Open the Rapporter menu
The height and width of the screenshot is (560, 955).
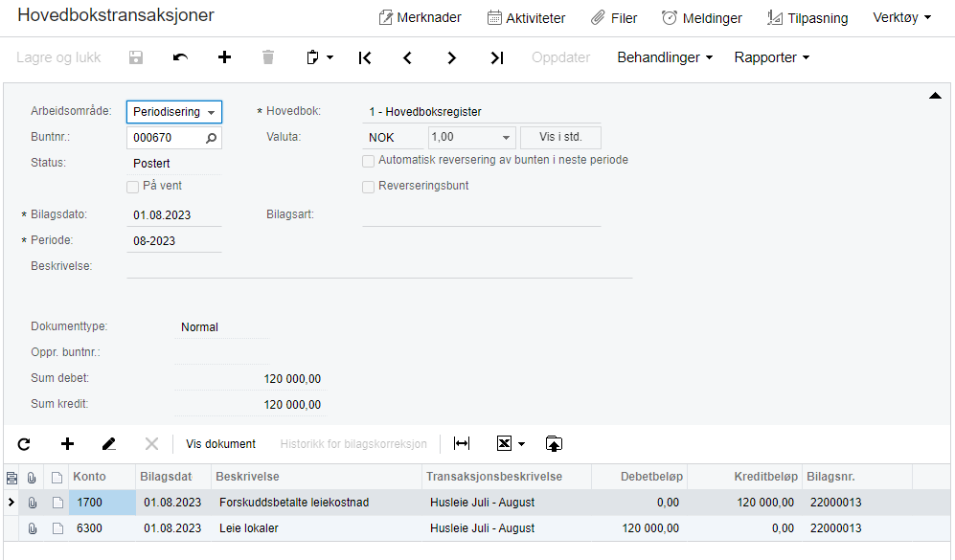point(772,57)
